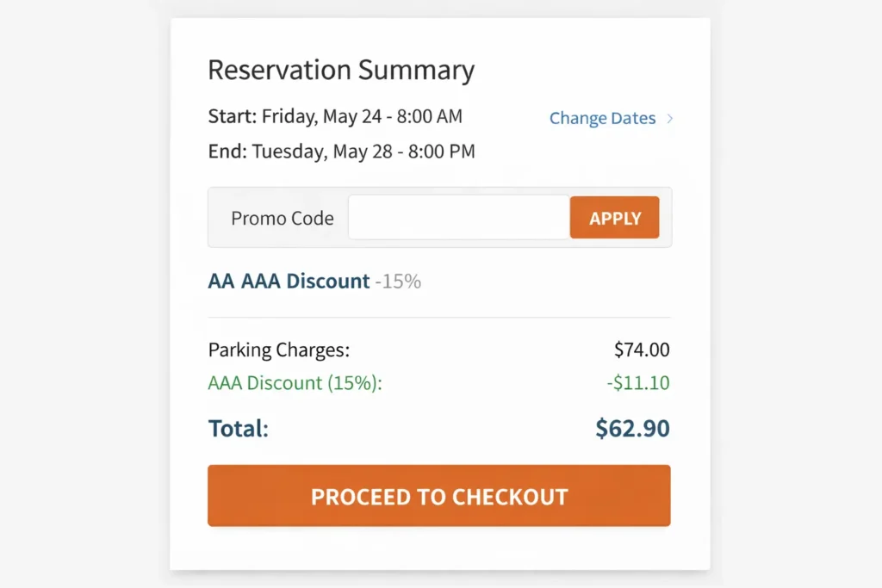Expand the Change Dates section via its arrow
The height and width of the screenshot is (588, 882).
(670, 118)
